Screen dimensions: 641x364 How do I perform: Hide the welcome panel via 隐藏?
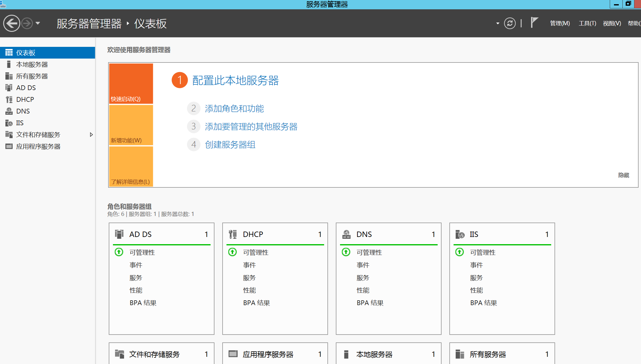(x=624, y=175)
